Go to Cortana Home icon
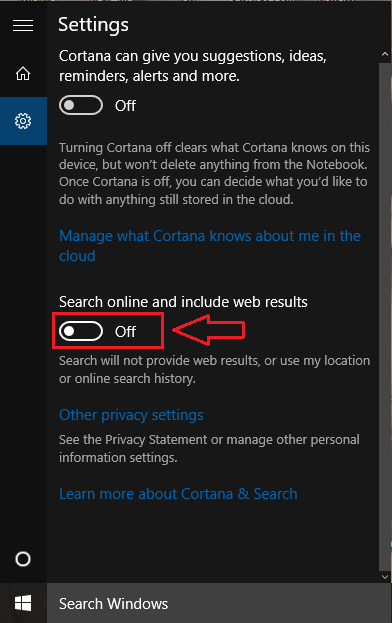392x623 pixels. pos(23,74)
